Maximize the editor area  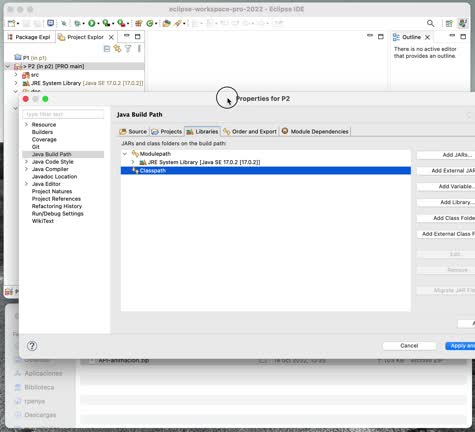coord(381,37)
